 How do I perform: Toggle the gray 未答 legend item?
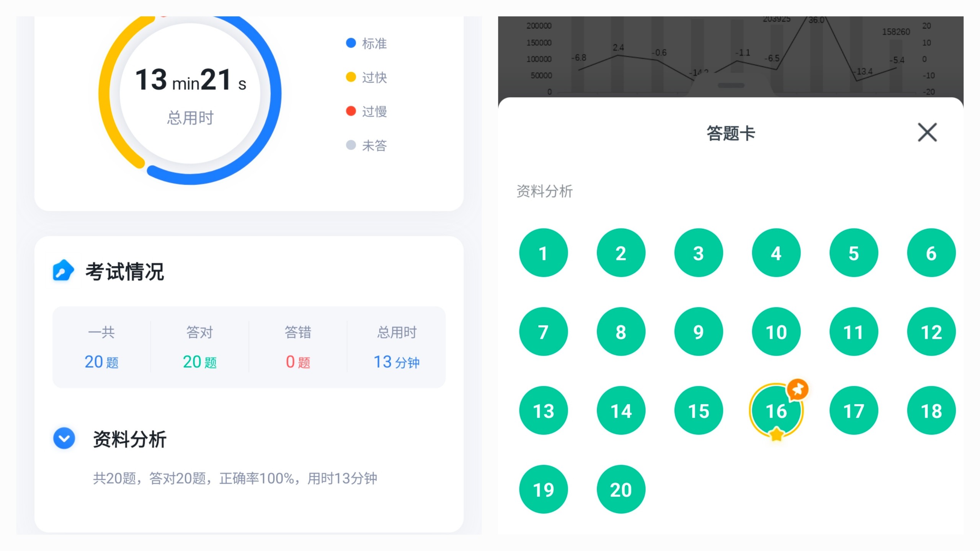click(366, 145)
